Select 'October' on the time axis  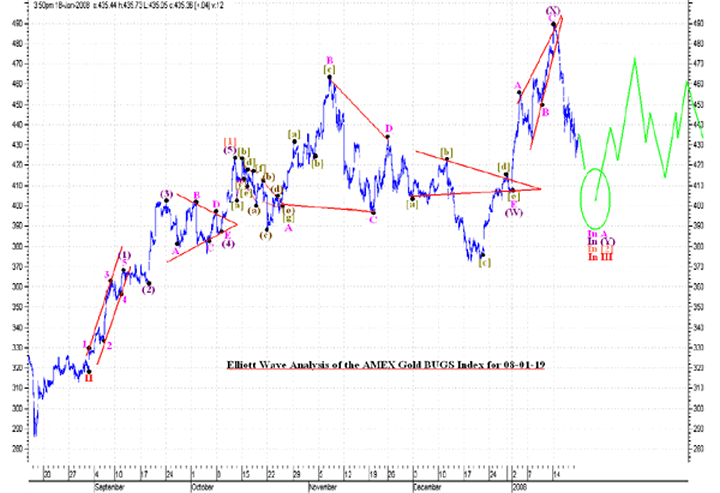(x=205, y=487)
